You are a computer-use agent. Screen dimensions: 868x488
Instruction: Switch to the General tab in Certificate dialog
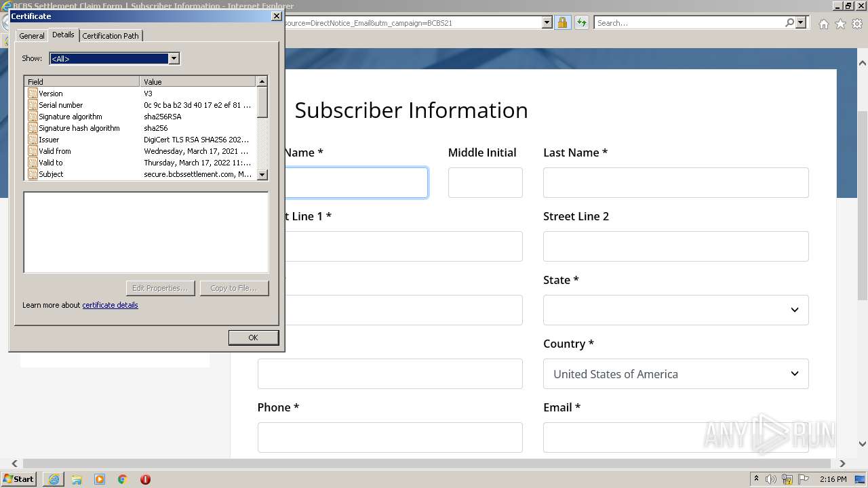click(x=32, y=36)
